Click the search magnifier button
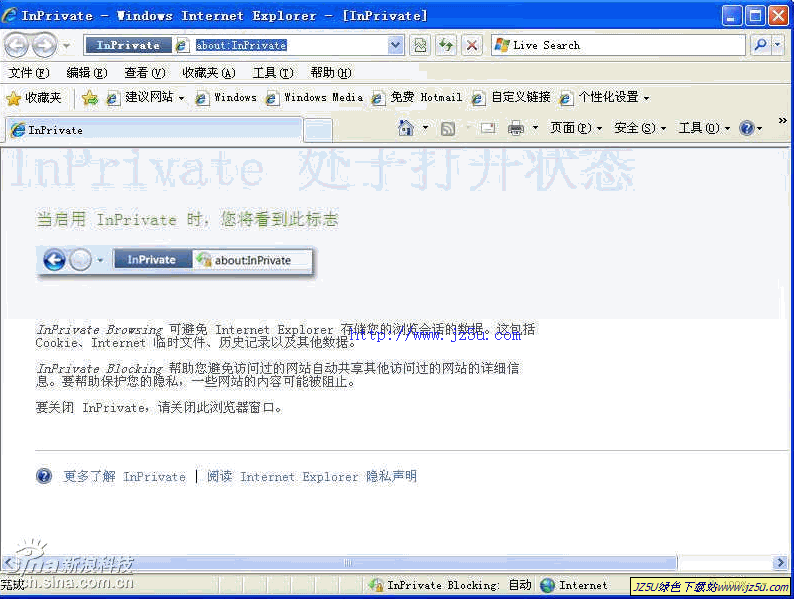This screenshot has height=599, width=794. [760, 45]
